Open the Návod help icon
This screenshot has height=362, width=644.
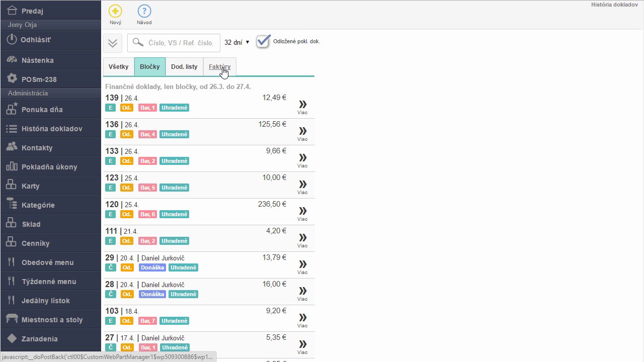[144, 12]
